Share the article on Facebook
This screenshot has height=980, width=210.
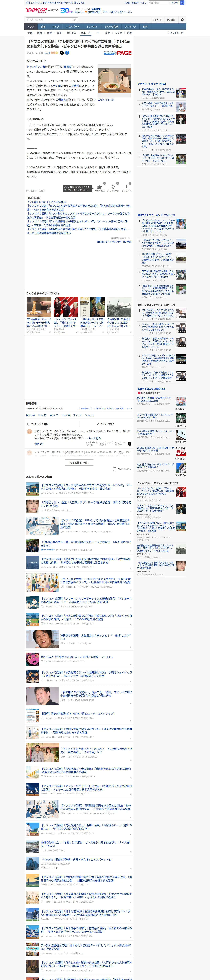point(67,53)
